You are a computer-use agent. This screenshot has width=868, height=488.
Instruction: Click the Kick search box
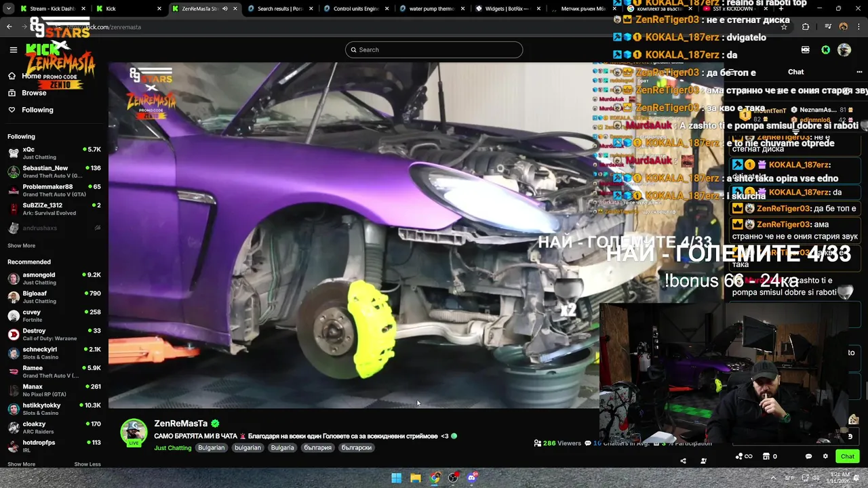click(434, 49)
